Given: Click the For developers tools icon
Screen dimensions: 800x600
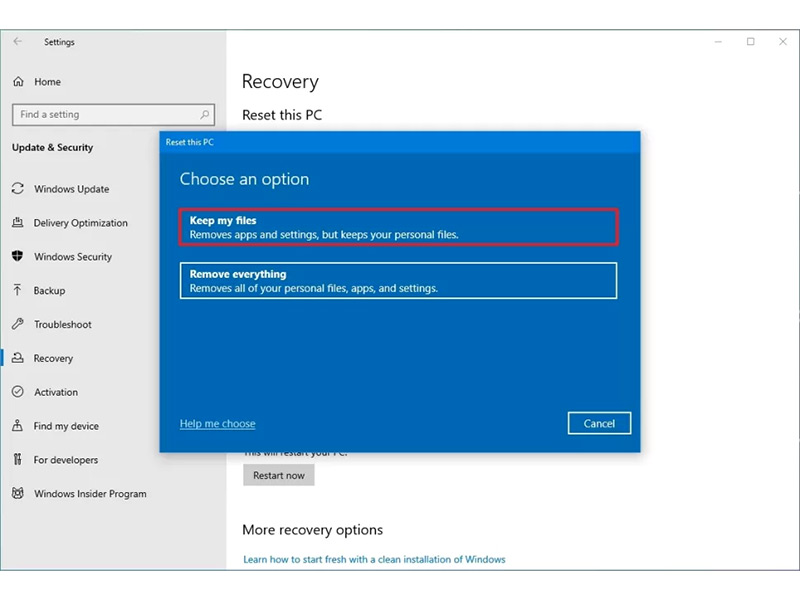Looking at the screenshot, I should point(18,460).
